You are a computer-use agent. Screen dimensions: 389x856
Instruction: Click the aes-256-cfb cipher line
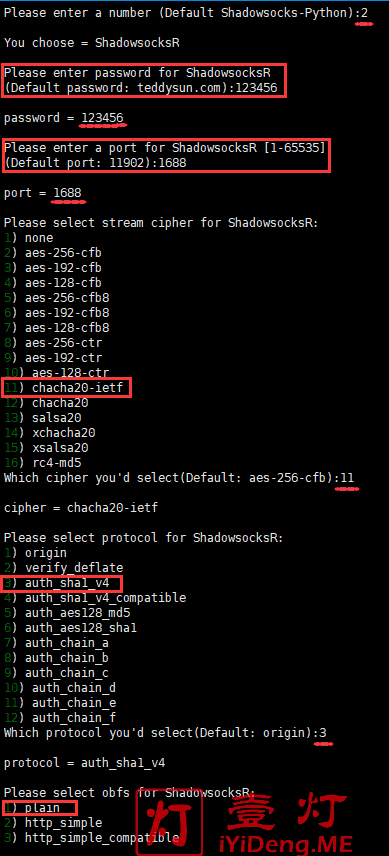pyautogui.click(x=52, y=253)
